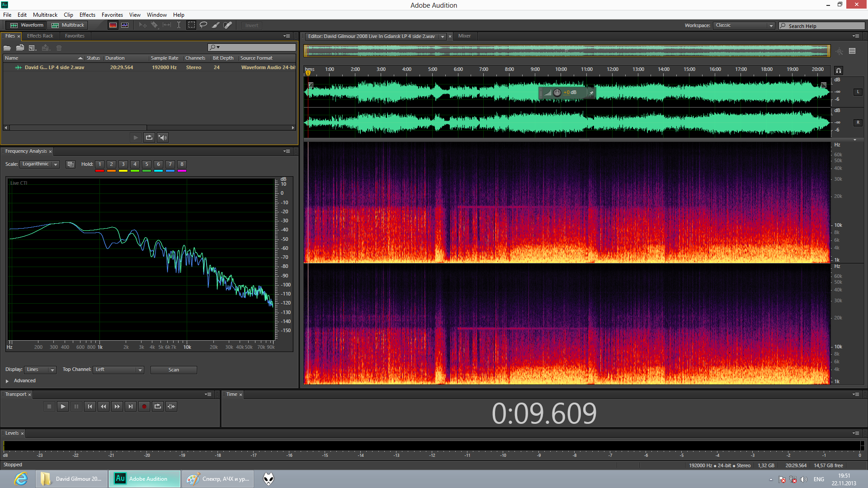Switch to Multitrack view
Screen dimensions: 868x488
click(68, 25)
